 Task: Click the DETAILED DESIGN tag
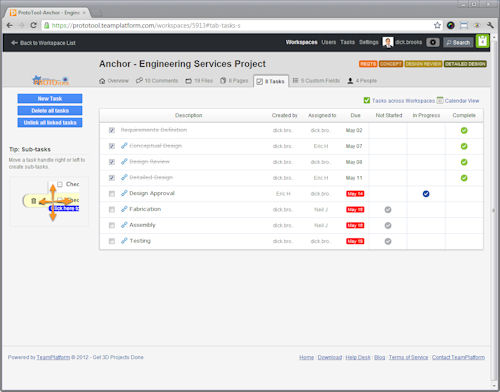pos(465,64)
